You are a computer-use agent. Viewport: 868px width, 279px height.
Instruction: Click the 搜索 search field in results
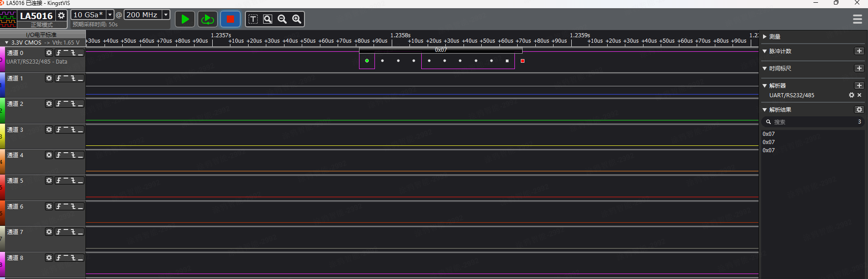[809, 122]
